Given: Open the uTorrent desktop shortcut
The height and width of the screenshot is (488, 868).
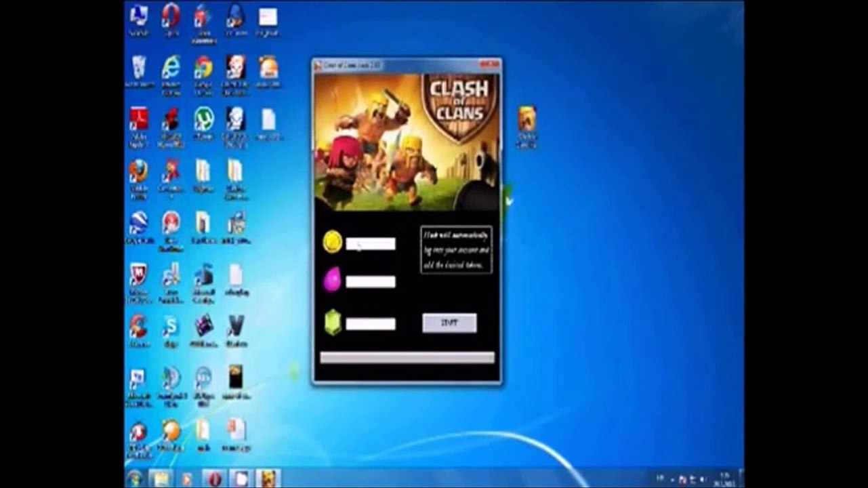Looking at the screenshot, I should (203, 123).
